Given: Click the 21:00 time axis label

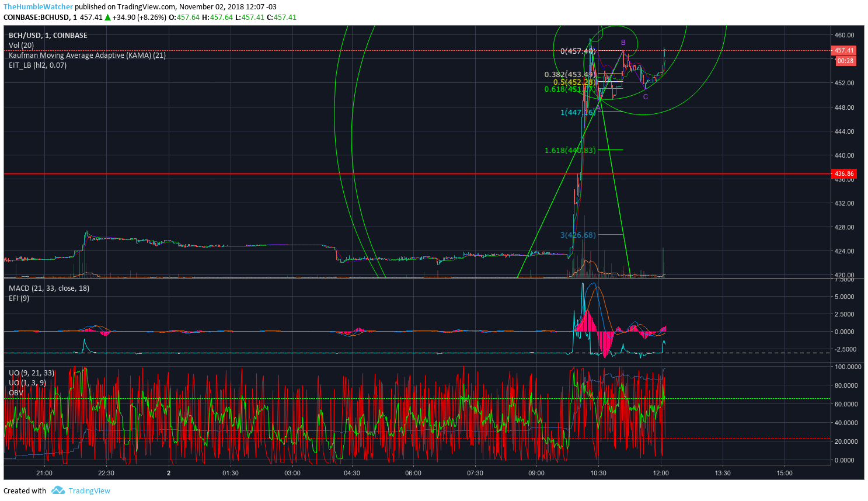Looking at the screenshot, I should [x=44, y=473].
